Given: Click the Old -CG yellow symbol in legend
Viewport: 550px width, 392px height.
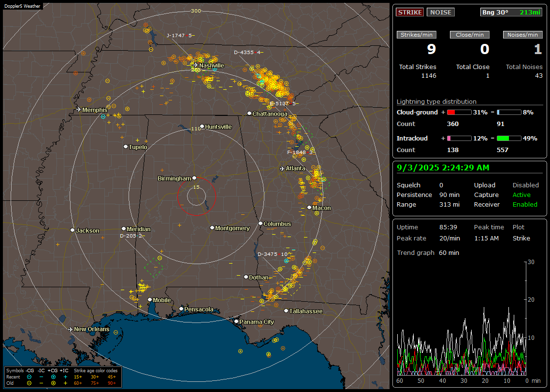Looking at the screenshot, I should (29, 383).
